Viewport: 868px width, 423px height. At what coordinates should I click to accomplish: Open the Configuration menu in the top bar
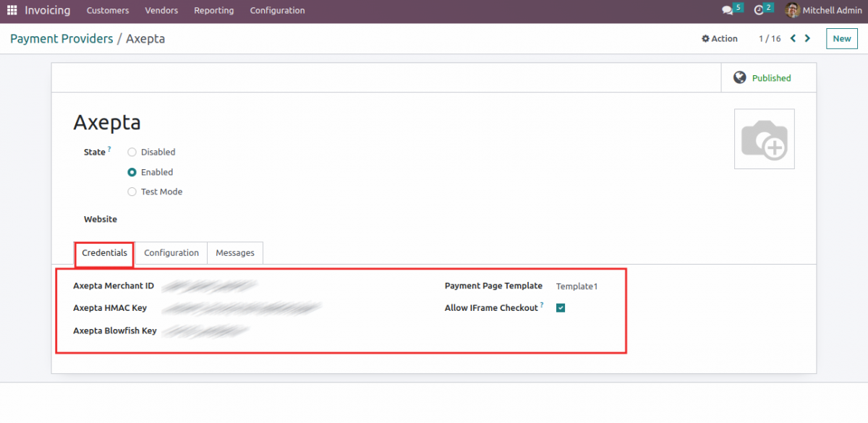pyautogui.click(x=277, y=10)
